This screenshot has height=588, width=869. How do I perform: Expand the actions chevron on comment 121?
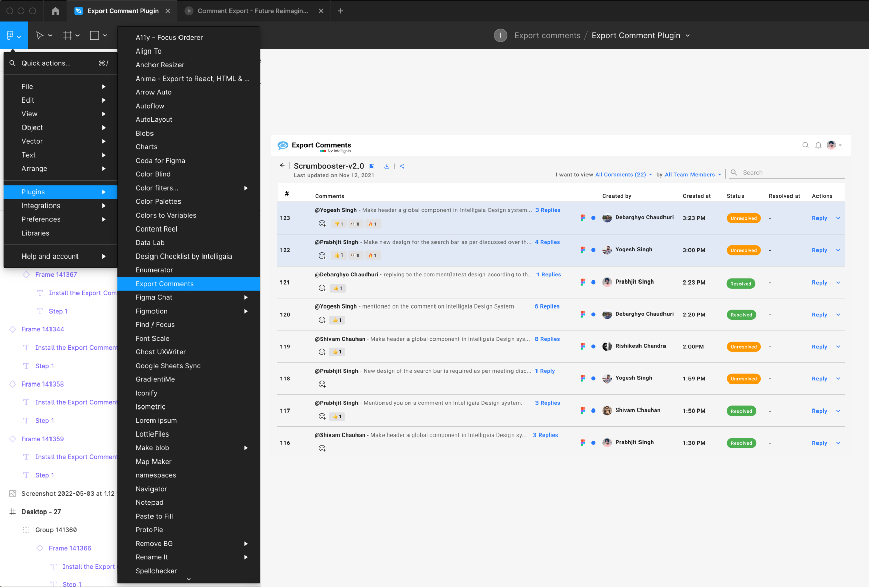click(x=838, y=282)
